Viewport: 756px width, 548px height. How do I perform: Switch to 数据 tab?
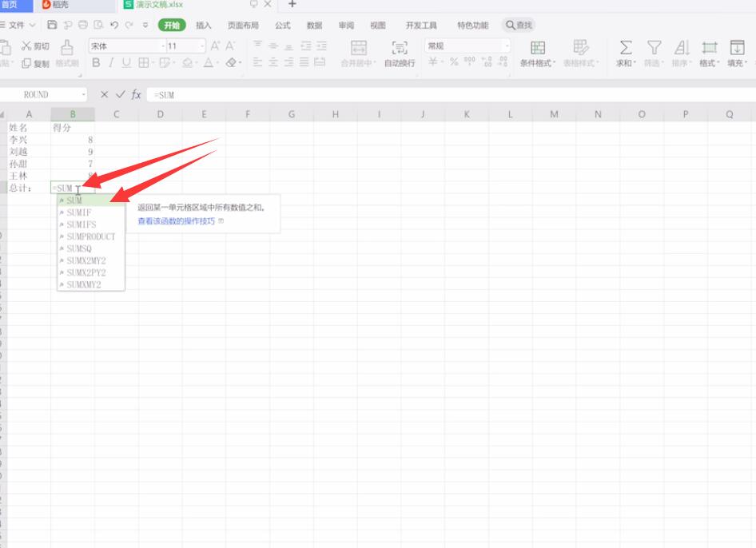314,25
